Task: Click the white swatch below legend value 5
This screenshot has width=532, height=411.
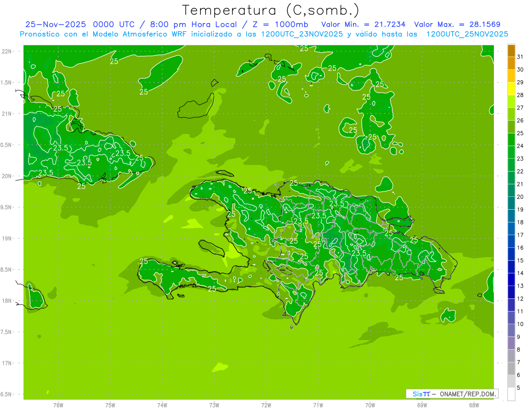Action: tap(511, 394)
